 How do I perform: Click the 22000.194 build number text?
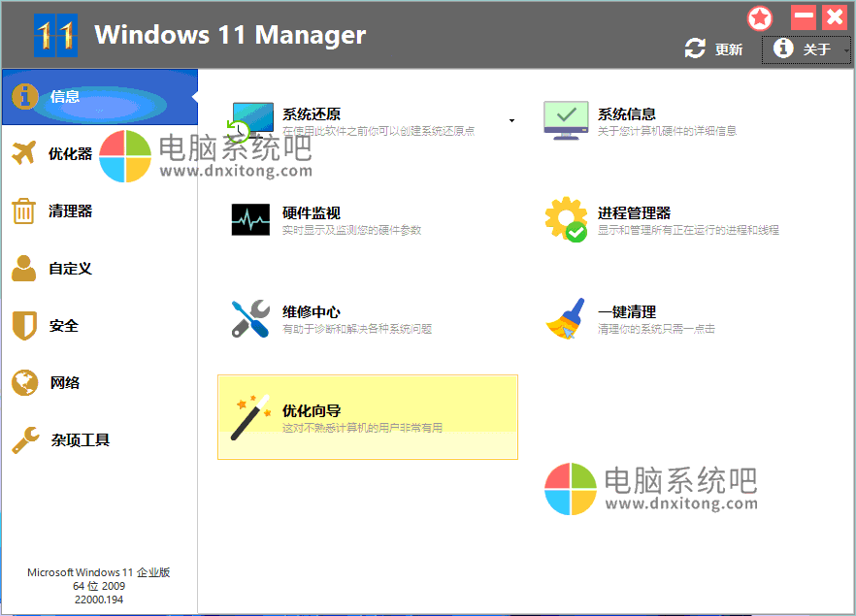[x=99, y=600]
